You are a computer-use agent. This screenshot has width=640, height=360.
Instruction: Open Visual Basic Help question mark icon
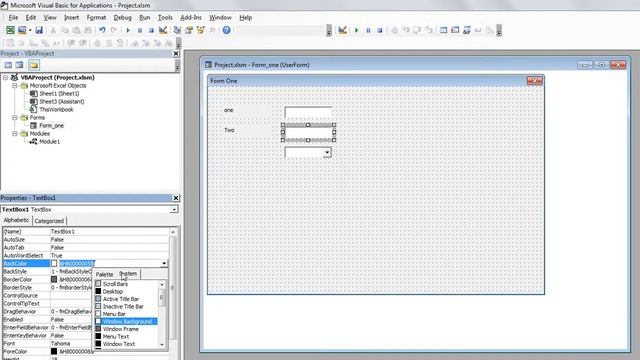click(227, 30)
